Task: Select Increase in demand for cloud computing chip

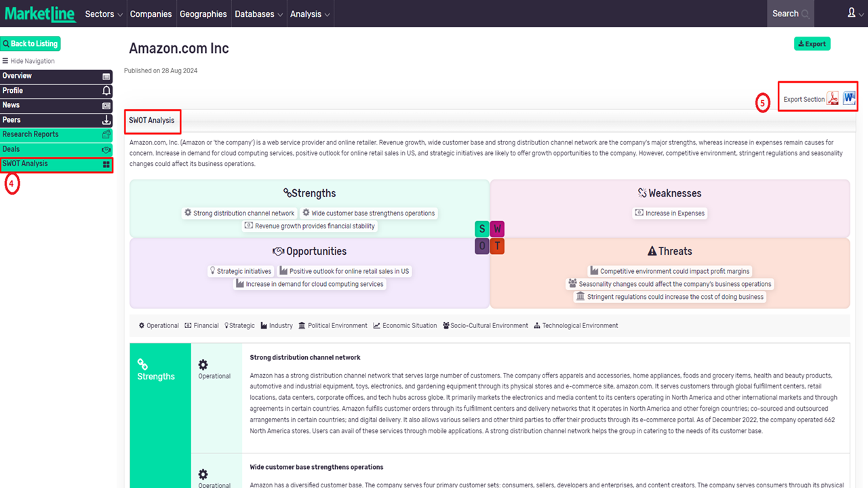Action: (x=309, y=284)
